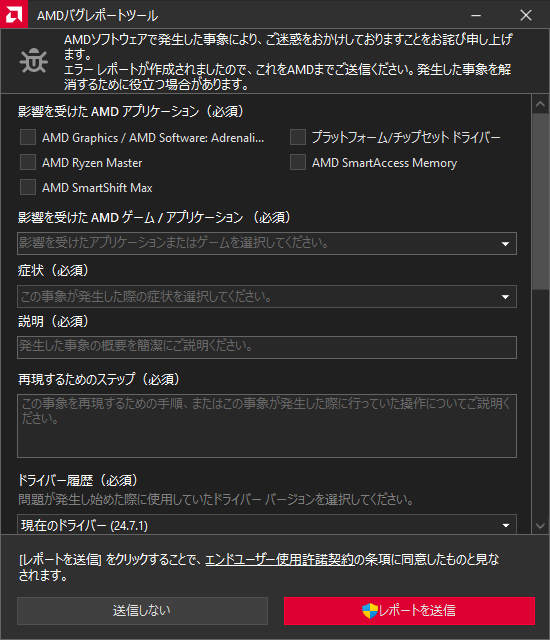550x640 pixels.
Task: Click scrollbar down arrow
Action: [x=540, y=526]
